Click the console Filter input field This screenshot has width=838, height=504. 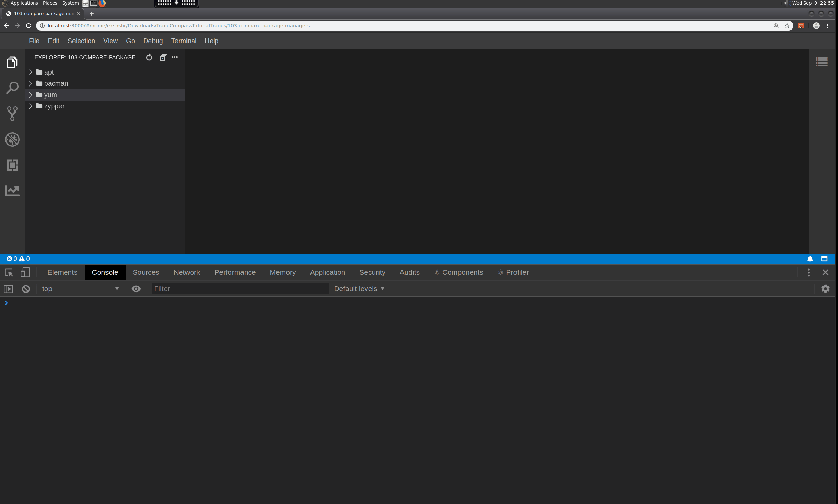pos(240,289)
